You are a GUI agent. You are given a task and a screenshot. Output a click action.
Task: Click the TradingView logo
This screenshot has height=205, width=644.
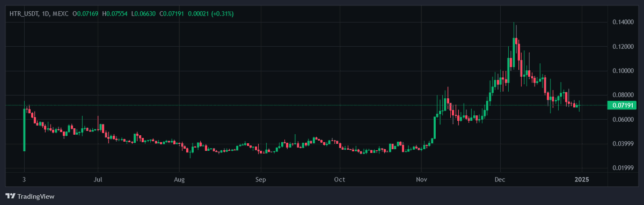pos(30,196)
